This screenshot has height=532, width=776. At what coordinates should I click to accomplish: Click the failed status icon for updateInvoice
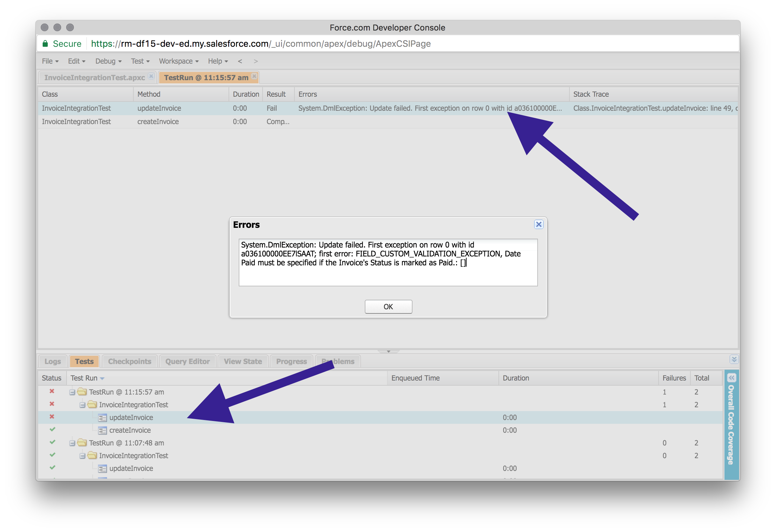[x=52, y=416]
